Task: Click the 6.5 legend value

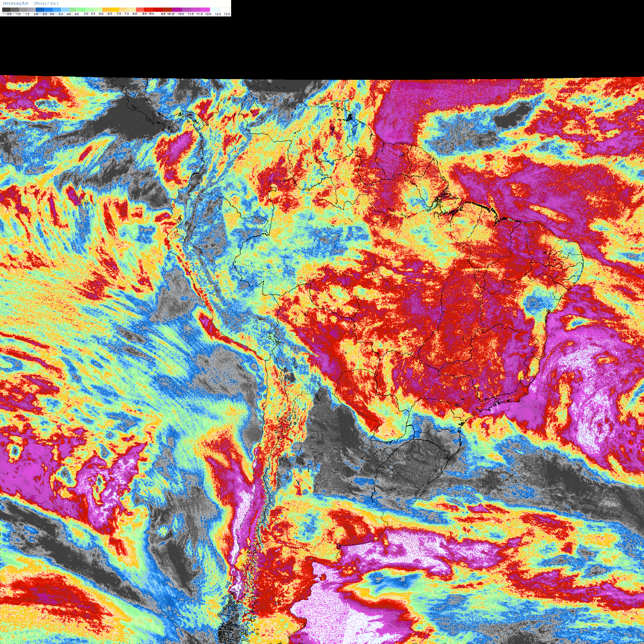Action: 110,14
